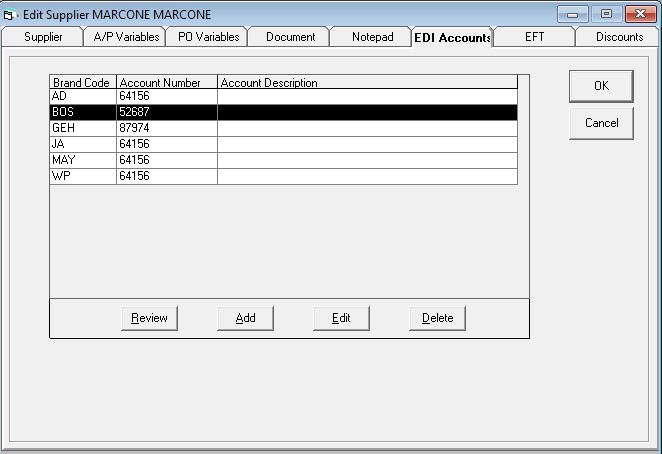Click account number 87974
The width and height of the screenshot is (662, 454).
tap(167, 128)
